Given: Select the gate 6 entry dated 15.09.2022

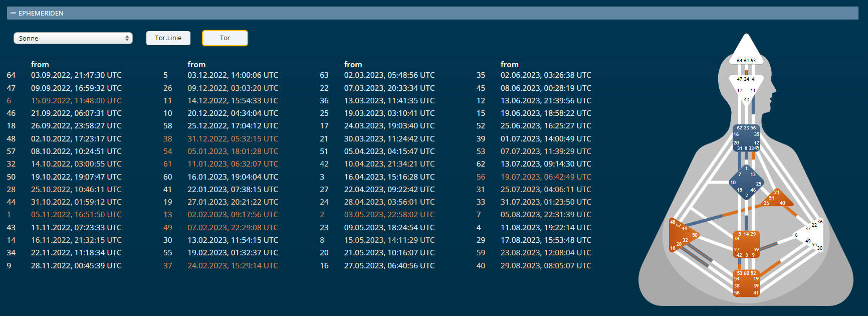Looking at the screenshot, I should (x=76, y=101).
